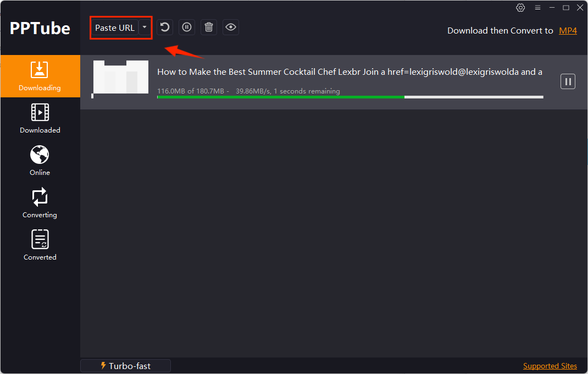Open the settings gear icon
This screenshot has height=374, width=588.
tap(520, 8)
